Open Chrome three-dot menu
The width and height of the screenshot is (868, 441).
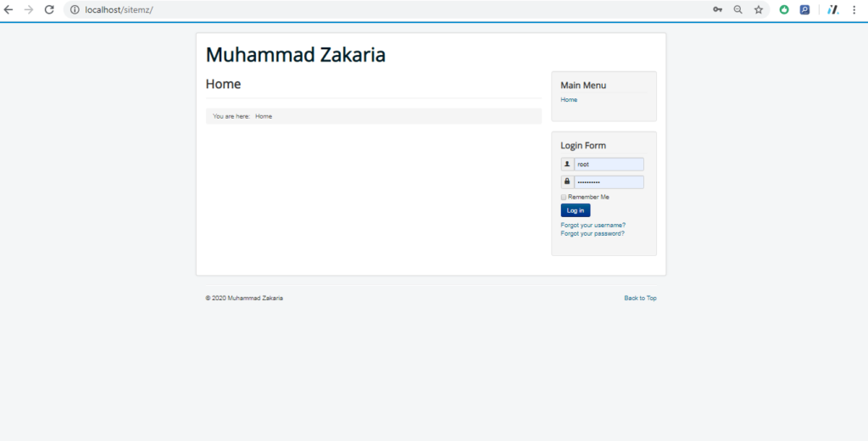click(854, 9)
